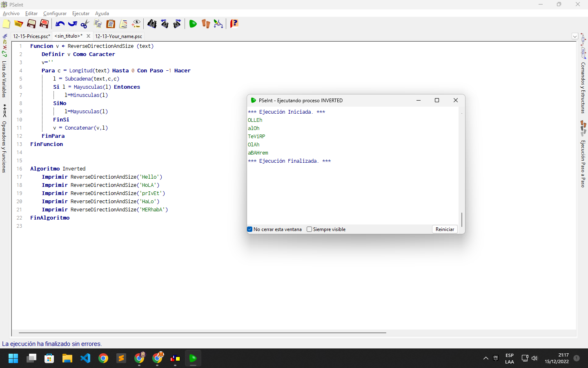Uncheck 'No cerrar esta ventana'
This screenshot has height=368, width=588.
click(250, 229)
